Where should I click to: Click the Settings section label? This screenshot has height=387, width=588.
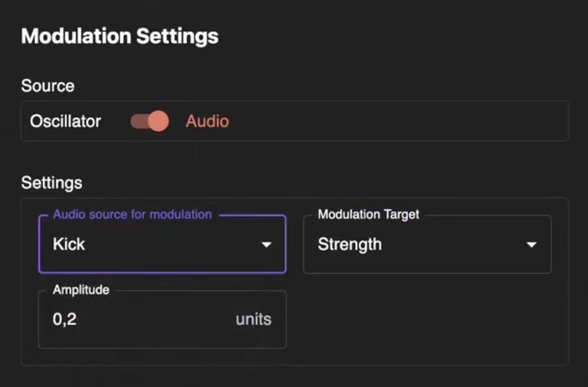coord(51,183)
